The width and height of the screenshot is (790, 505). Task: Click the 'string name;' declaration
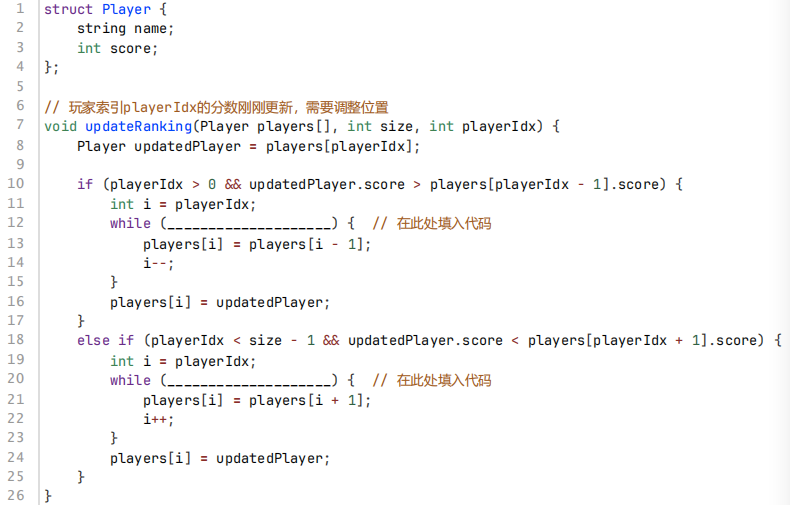[125, 29]
